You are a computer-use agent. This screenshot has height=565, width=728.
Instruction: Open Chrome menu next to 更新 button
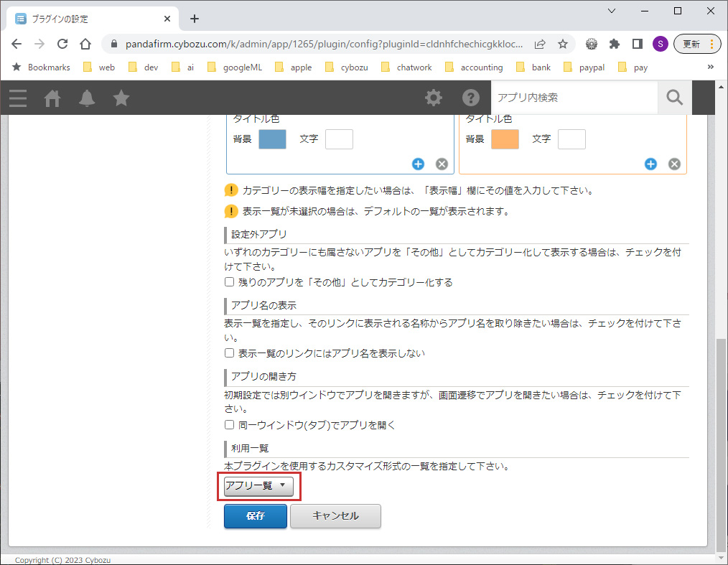(x=711, y=44)
